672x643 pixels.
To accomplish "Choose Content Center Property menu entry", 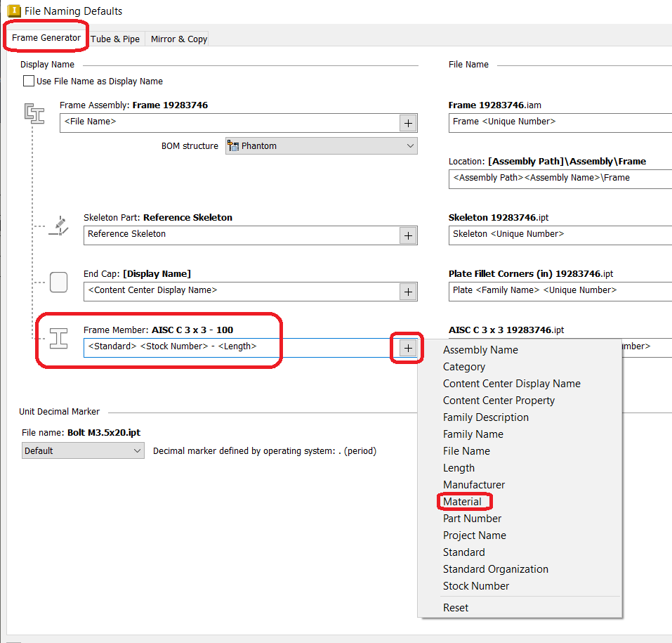I will pyautogui.click(x=499, y=401).
